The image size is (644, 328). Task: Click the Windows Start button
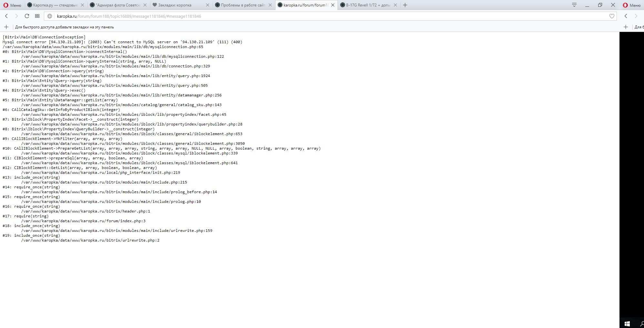point(627,323)
